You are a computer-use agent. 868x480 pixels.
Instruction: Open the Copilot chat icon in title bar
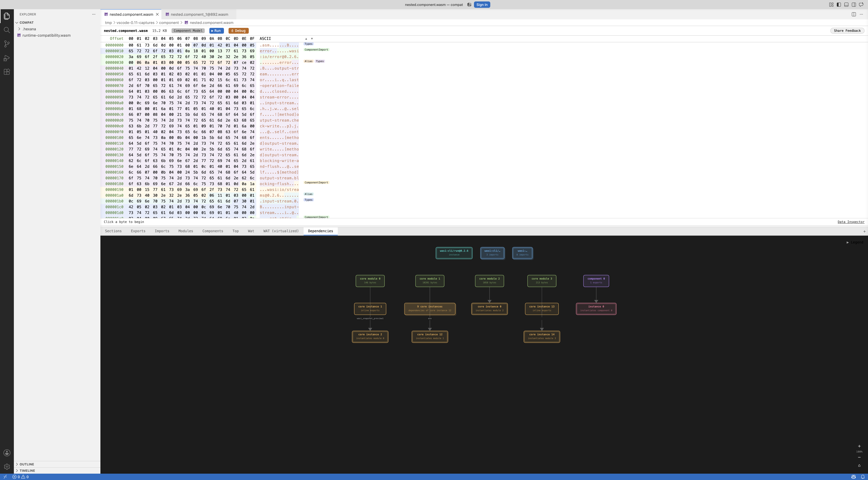point(861,5)
